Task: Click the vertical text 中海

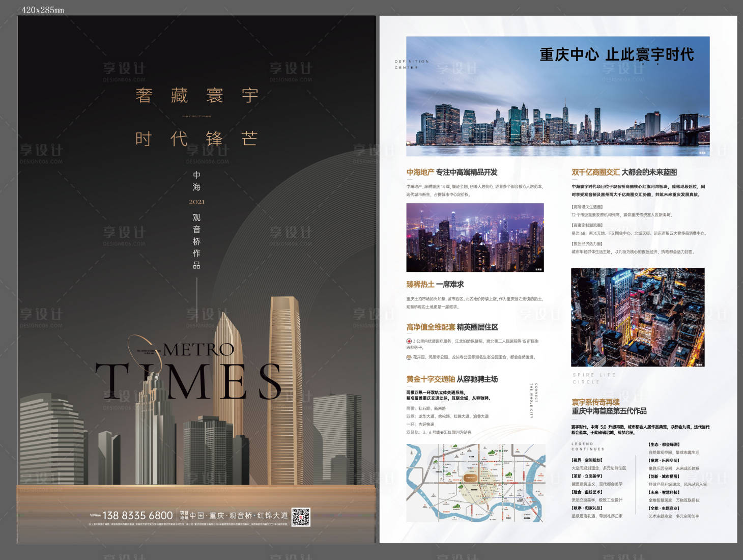Action: coord(196,181)
